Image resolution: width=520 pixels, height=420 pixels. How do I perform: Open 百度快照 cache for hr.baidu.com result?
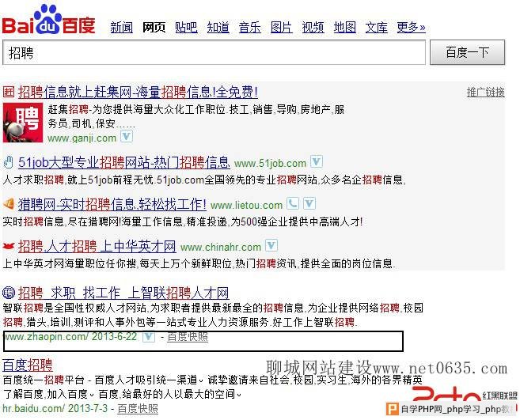click(x=138, y=408)
